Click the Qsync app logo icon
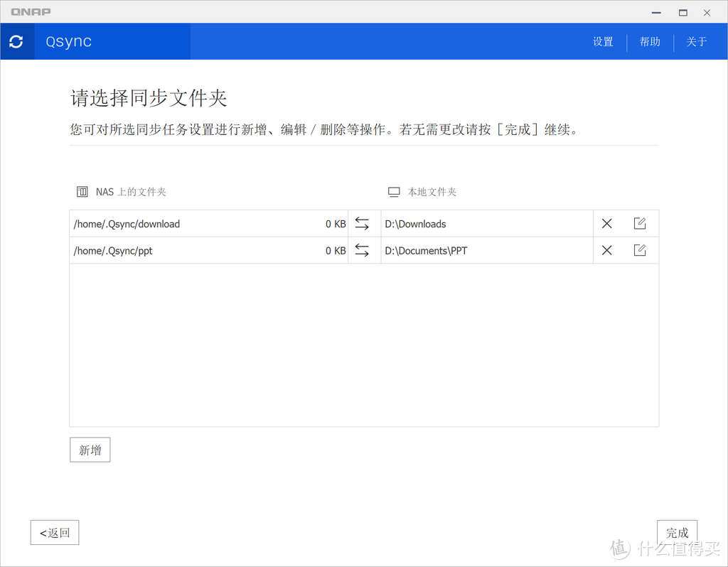Image resolution: width=728 pixels, height=567 pixels. [16, 41]
